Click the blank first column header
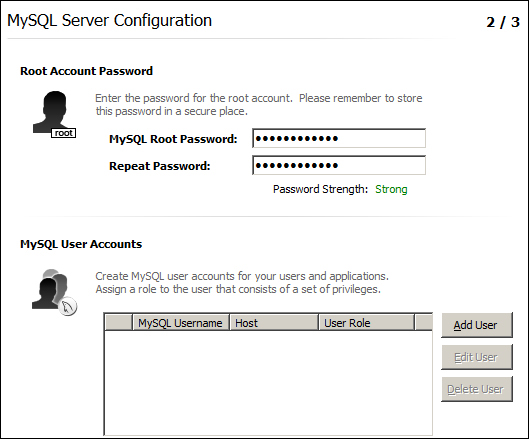The width and height of the screenshot is (529, 439). [x=118, y=323]
